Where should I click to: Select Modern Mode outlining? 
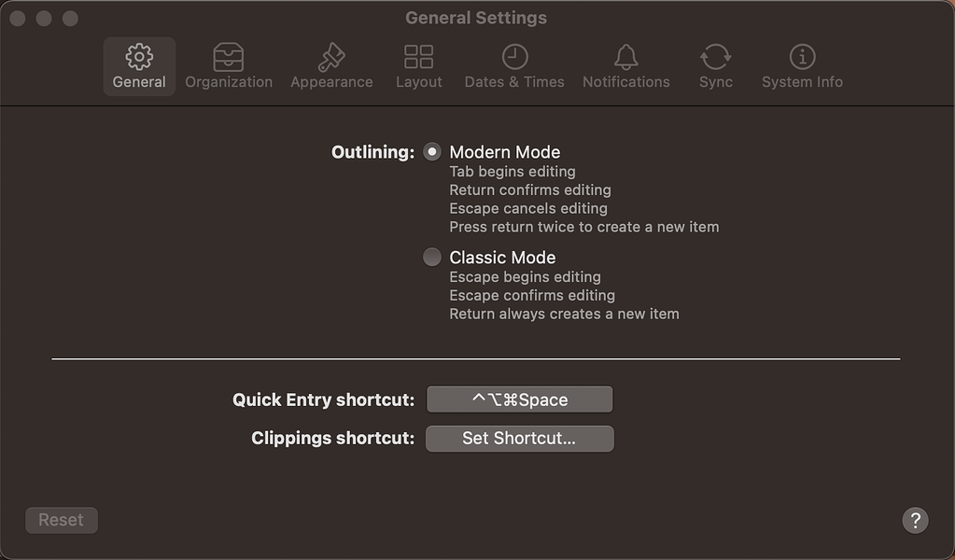(x=431, y=150)
